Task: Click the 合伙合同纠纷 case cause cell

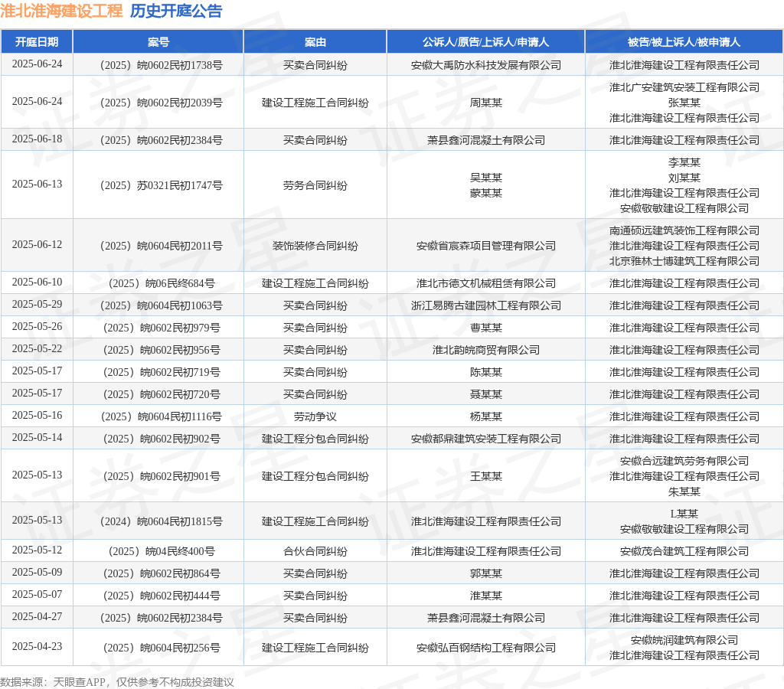Action: (x=315, y=551)
